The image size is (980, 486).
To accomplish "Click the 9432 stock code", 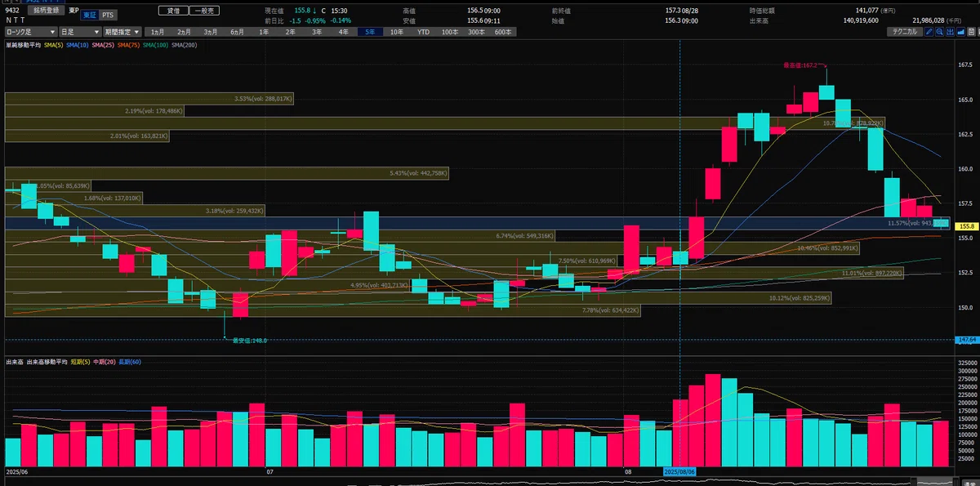I will [x=12, y=11].
